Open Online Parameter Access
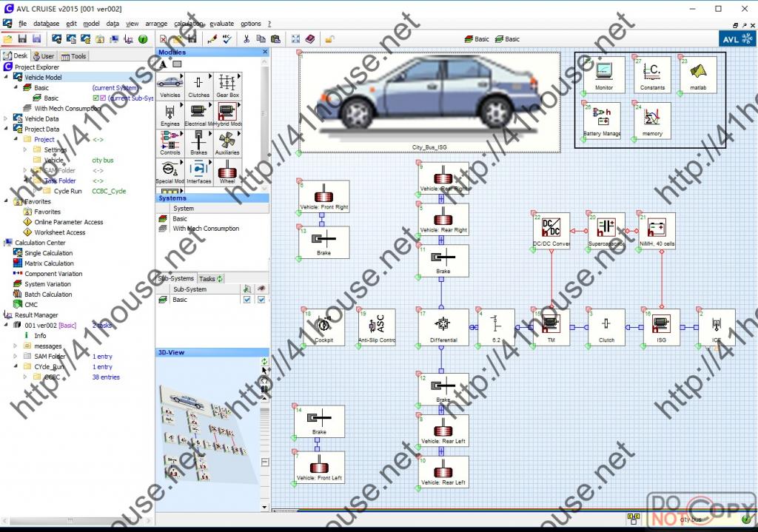 [x=69, y=222]
